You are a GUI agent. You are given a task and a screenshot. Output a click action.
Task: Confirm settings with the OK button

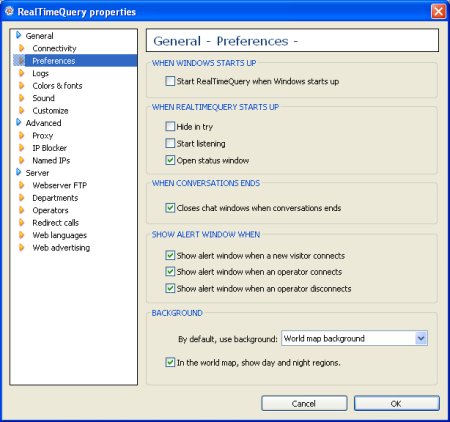(396, 404)
